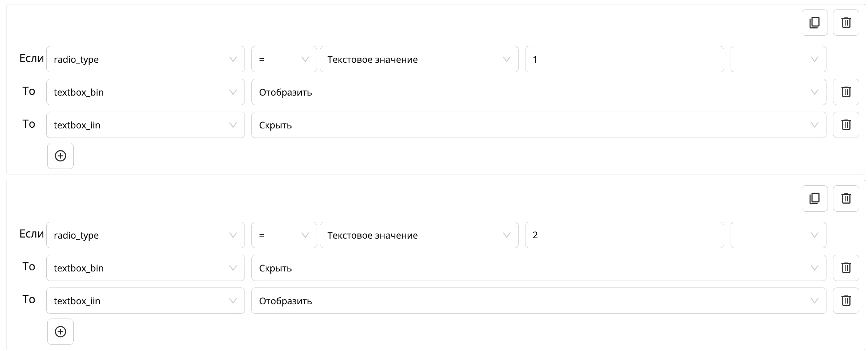This screenshot has height=351, width=868.
Task: Delete the first rule block
Action: point(846,23)
